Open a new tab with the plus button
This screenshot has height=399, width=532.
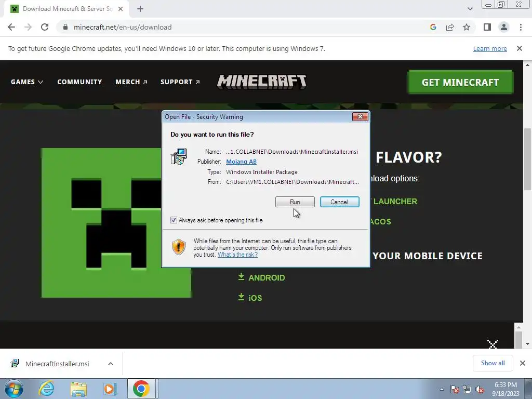140,9
